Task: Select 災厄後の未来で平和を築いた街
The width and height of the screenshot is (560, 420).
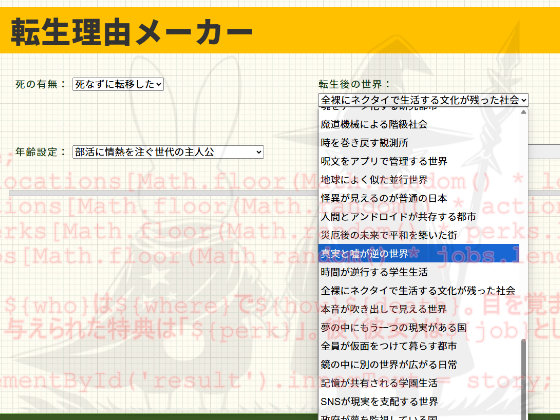Action: tap(419, 235)
